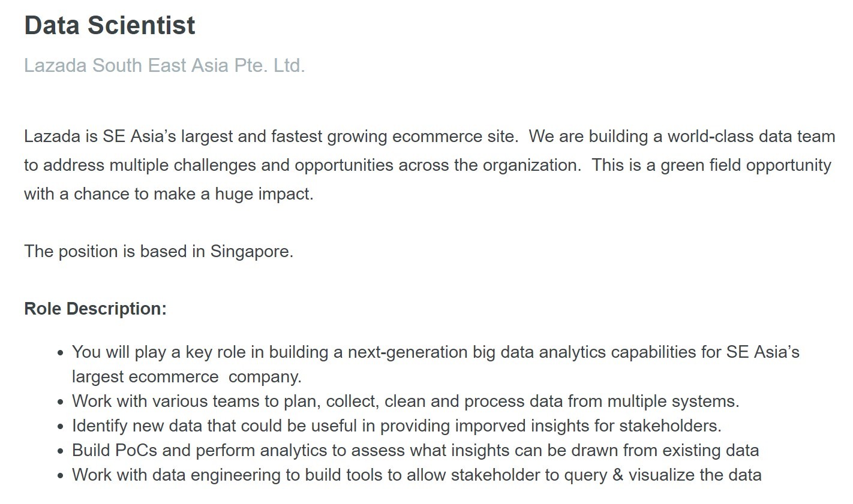Click the bullet about Work with data engineering
Viewport: 853px width, 504px height.
[416, 475]
